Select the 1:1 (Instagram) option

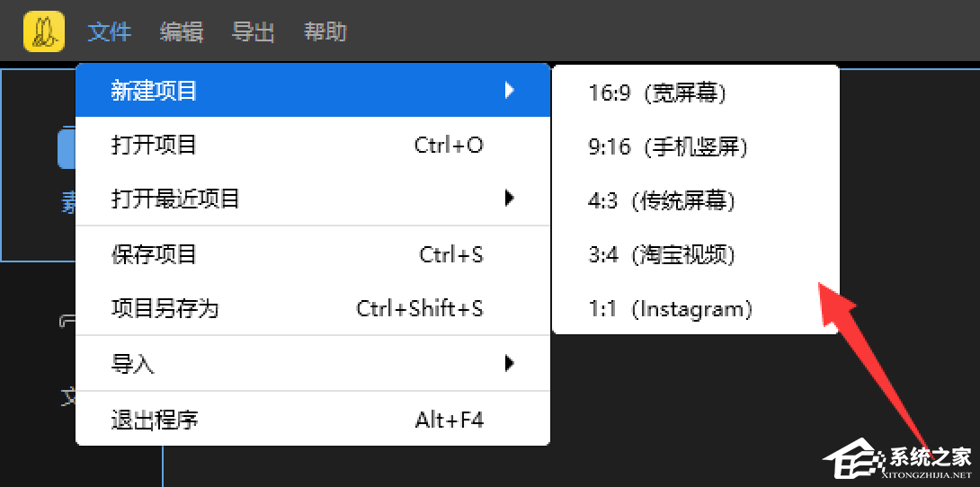coord(670,309)
